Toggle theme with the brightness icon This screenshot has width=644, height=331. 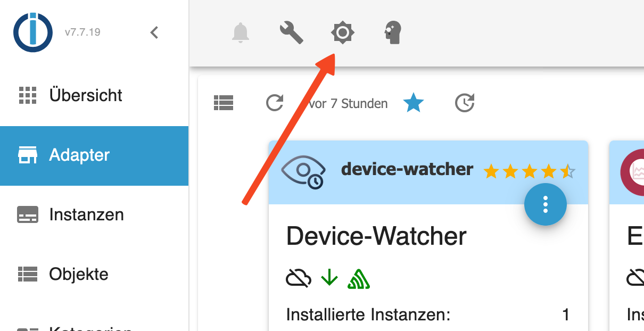[x=343, y=32]
